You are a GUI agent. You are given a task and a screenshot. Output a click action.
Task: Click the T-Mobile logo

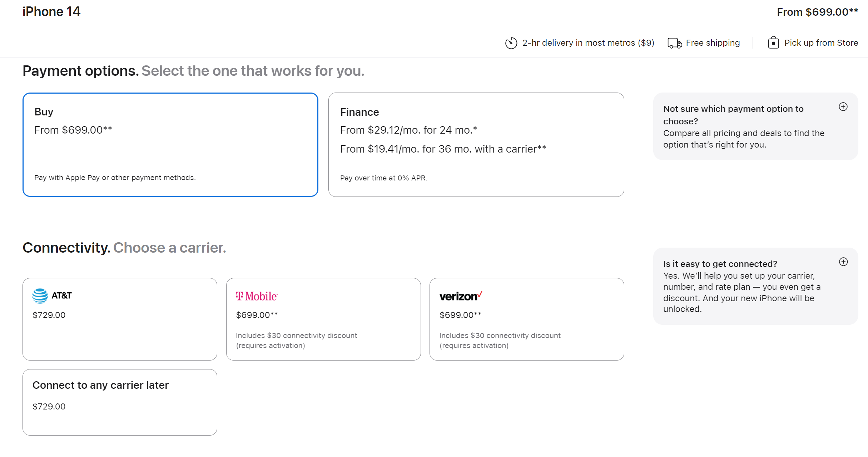click(x=257, y=296)
